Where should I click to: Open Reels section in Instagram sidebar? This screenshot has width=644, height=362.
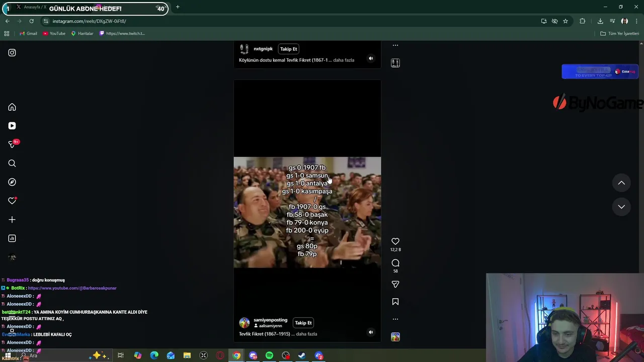click(12, 126)
